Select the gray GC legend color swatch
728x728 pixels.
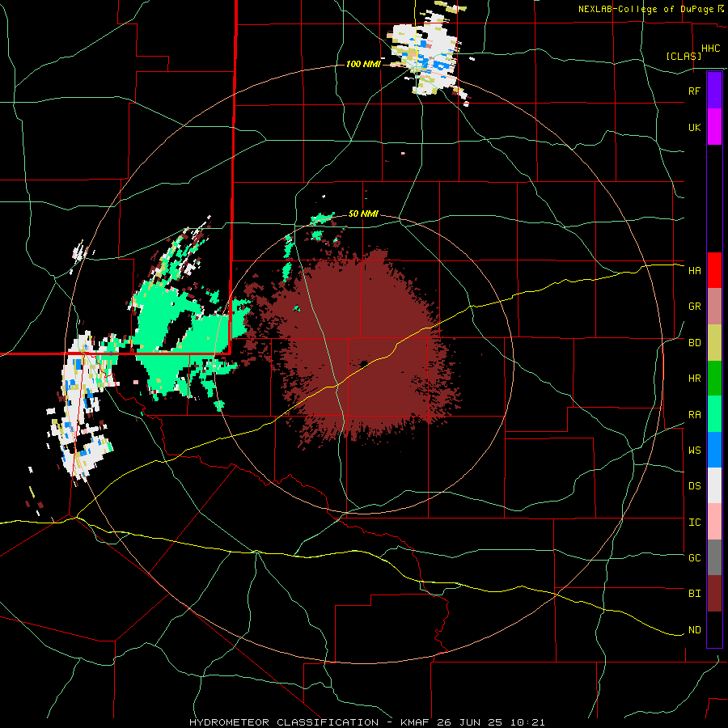point(714,557)
